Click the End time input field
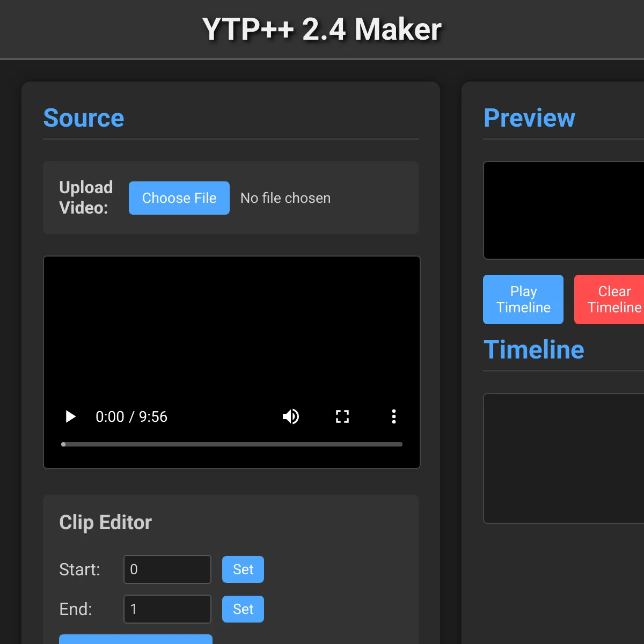Image resolution: width=644 pixels, height=644 pixels. 167,609
